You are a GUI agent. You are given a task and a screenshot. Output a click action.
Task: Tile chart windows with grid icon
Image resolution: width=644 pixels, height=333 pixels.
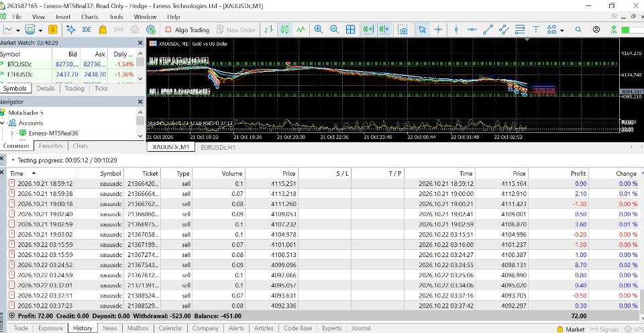350,30
